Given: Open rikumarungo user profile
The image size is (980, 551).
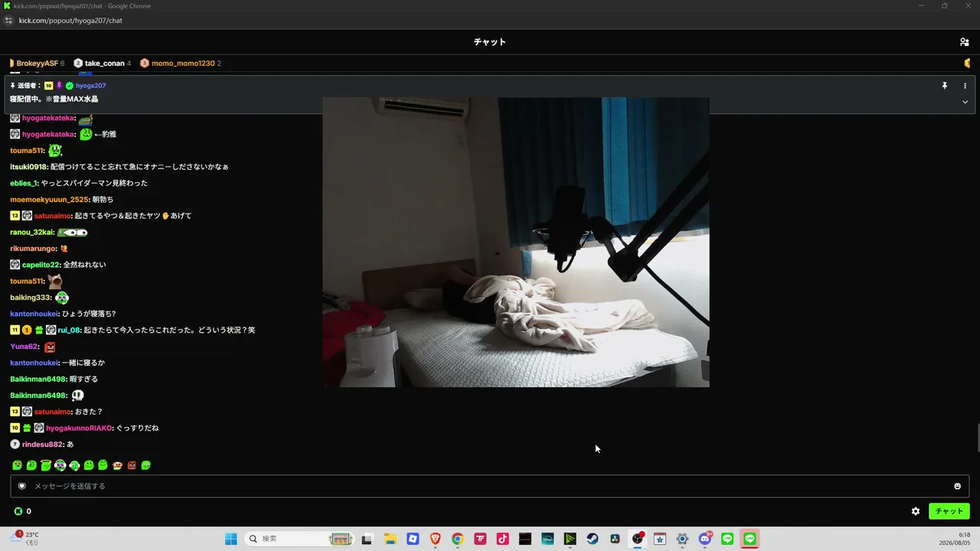Looking at the screenshot, I should [x=33, y=249].
